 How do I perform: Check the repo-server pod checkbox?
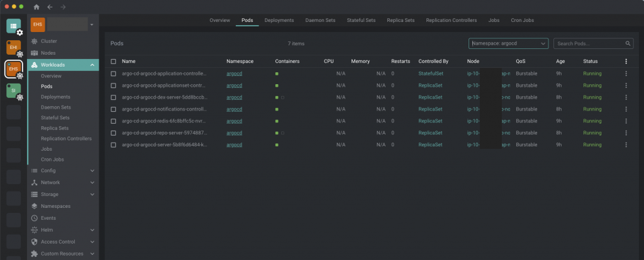point(113,133)
